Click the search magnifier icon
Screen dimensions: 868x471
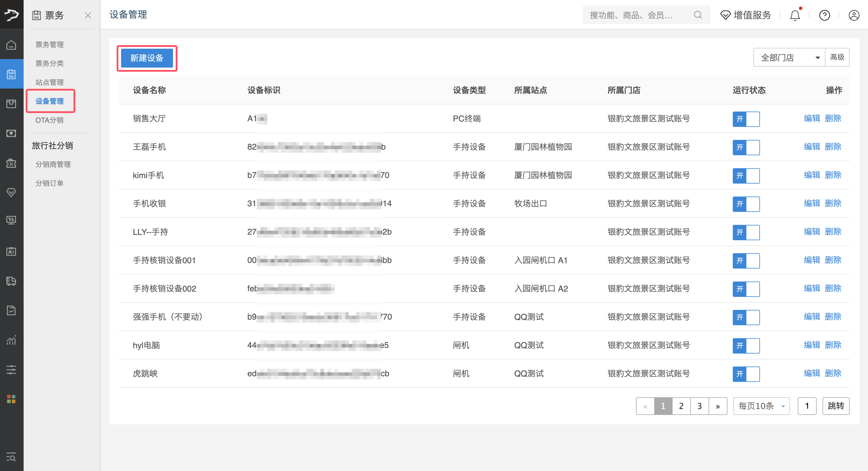[x=697, y=15]
